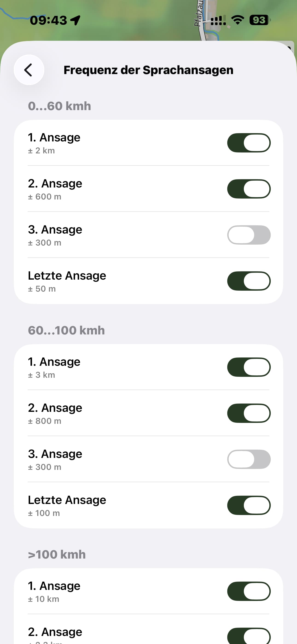
Task: Toggle Letzte Ansage ± 50 m switch
Action: pyautogui.click(x=249, y=281)
